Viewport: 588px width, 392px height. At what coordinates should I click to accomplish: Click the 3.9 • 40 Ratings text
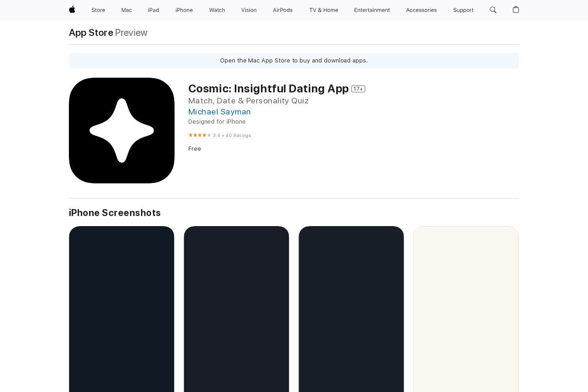232,136
